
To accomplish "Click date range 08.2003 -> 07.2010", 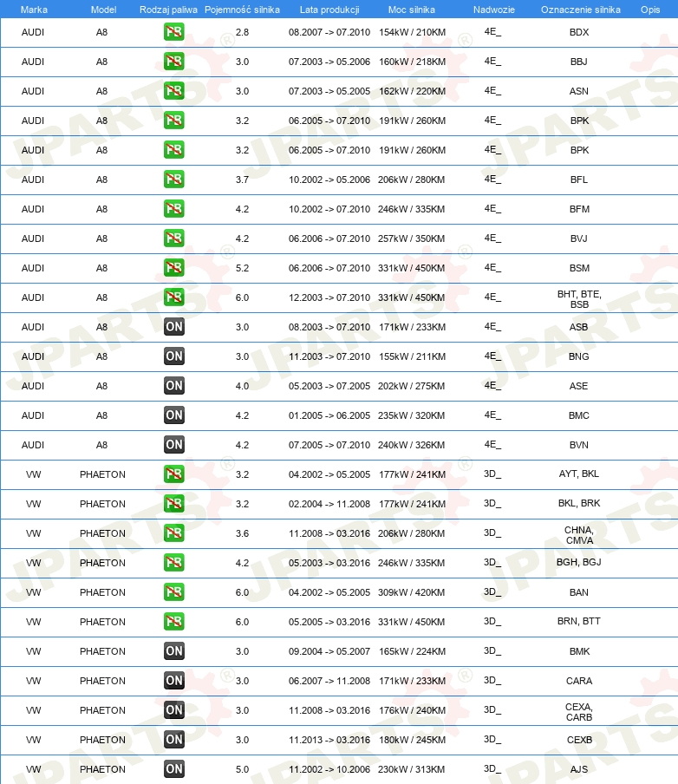I will (x=329, y=327).
